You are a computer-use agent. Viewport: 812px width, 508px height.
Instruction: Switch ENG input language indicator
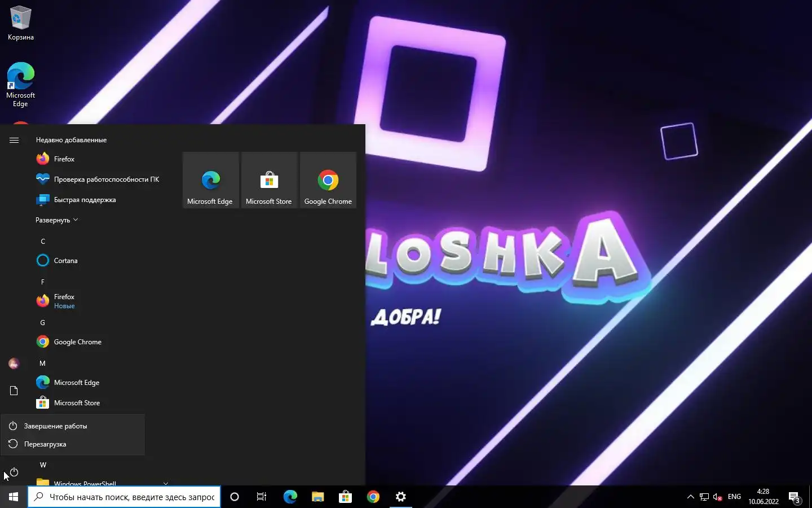[x=734, y=497]
